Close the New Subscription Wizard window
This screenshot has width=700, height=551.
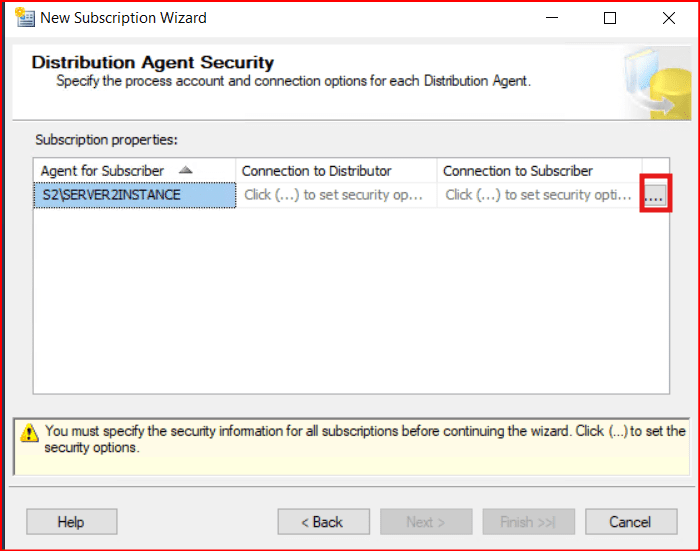667,18
